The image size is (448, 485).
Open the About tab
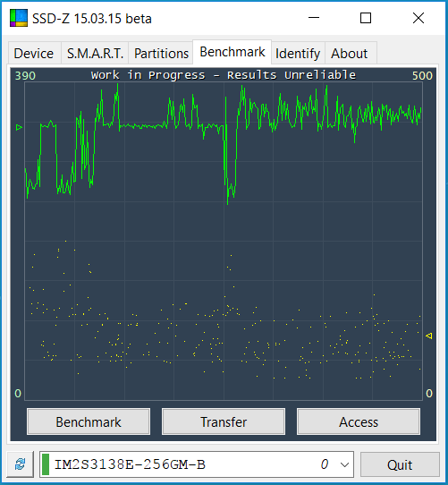[350, 53]
